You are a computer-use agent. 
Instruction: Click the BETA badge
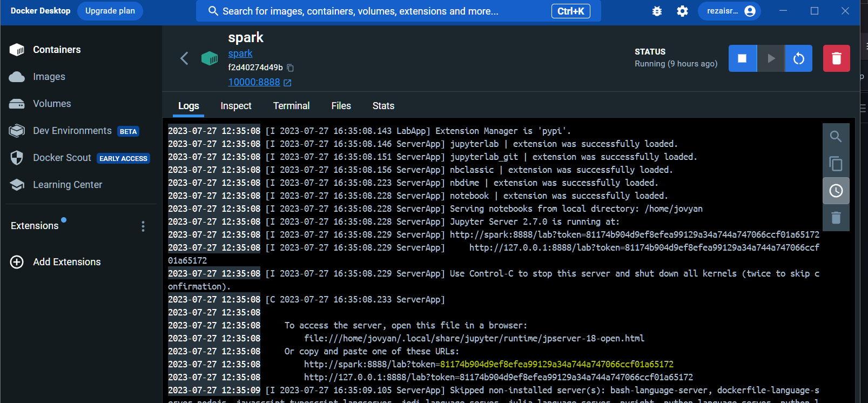click(128, 131)
